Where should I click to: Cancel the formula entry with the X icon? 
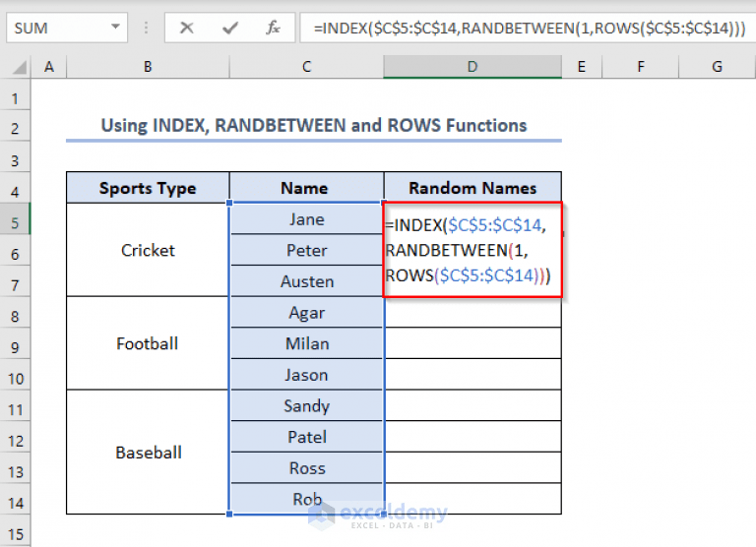(x=187, y=28)
